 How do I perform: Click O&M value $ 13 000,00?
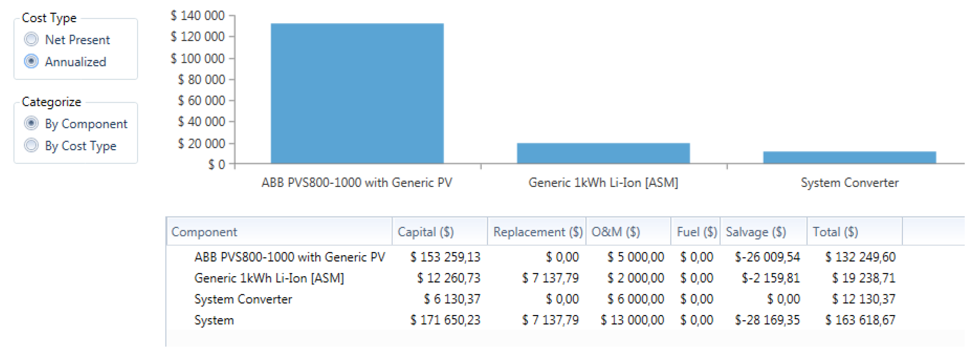click(632, 320)
